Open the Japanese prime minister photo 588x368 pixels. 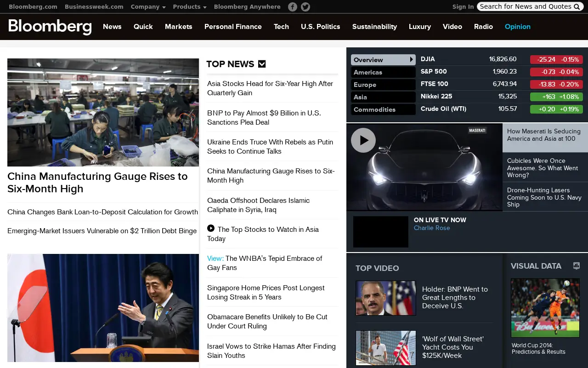pos(103,308)
